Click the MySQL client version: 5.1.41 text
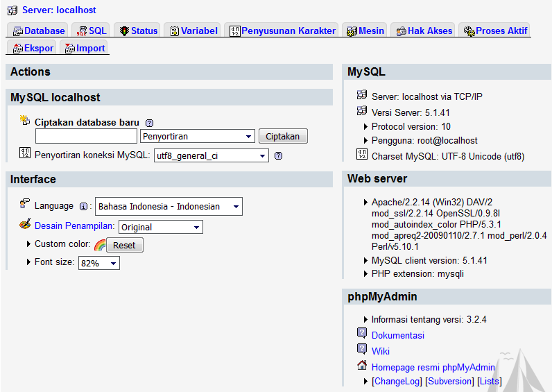552x392 pixels. pos(429,261)
